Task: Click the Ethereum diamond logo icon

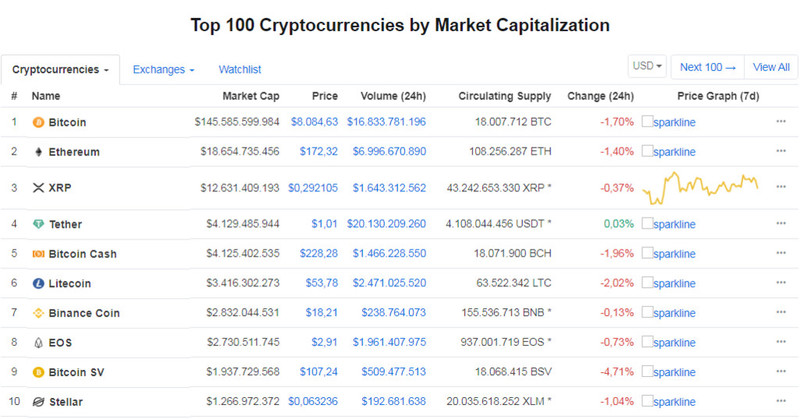Action: coord(38,152)
